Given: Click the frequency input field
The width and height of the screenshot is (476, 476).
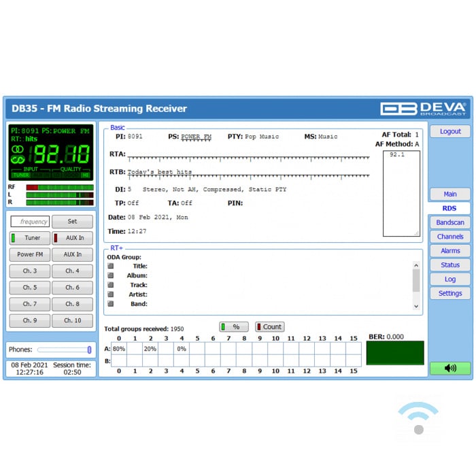Looking at the screenshot, I should coord(30,222).
